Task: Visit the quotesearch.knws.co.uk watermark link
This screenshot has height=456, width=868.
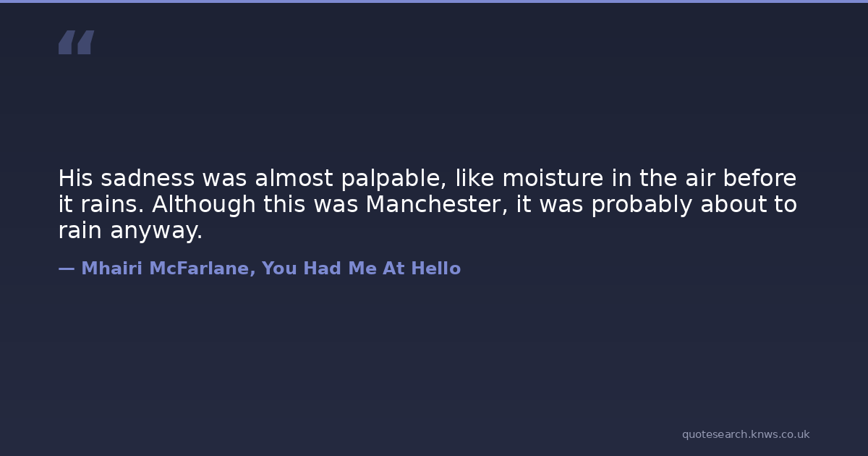Action: [x=745, y=434]
